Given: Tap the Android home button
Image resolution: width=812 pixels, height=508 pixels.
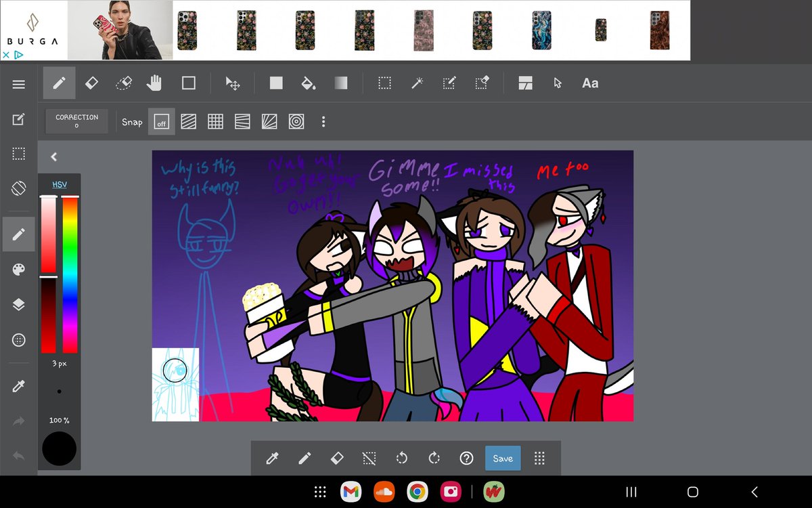Looking at the screenshot, I should [x=692, y=492].
